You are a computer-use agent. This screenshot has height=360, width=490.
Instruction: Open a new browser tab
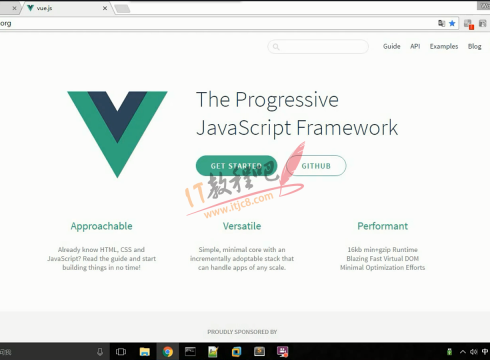point(122,9)
